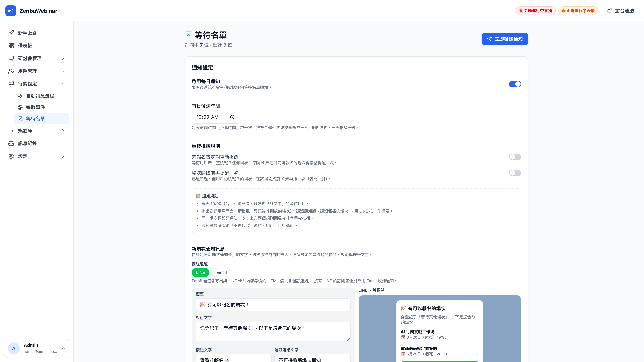Expand the 用戶管理 chevron
Viewport: 644px width, 362px height.
[63, 71]
